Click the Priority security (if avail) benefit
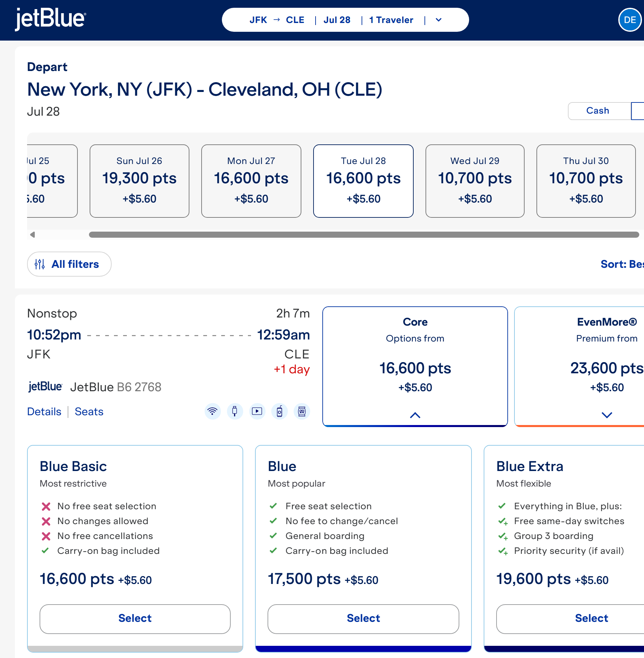Image resolution: width=644 pixels, height=658 pixels. (569, 551)
